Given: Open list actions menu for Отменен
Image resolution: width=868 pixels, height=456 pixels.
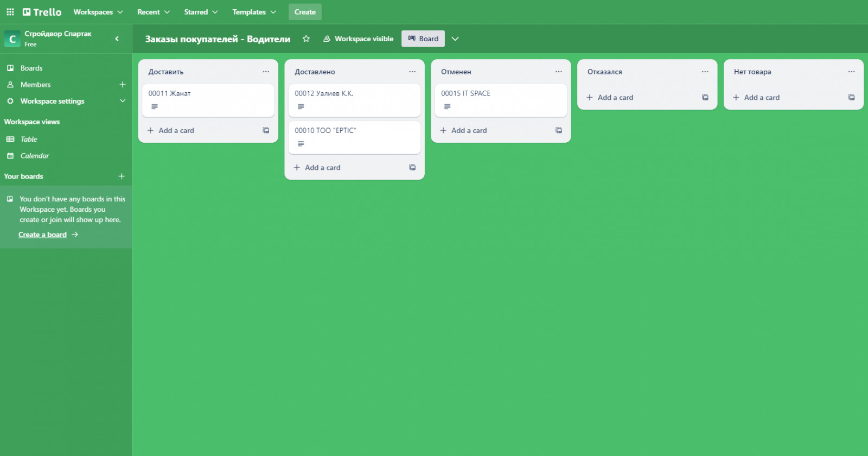Looking at the screenshot, I should 559,72.
